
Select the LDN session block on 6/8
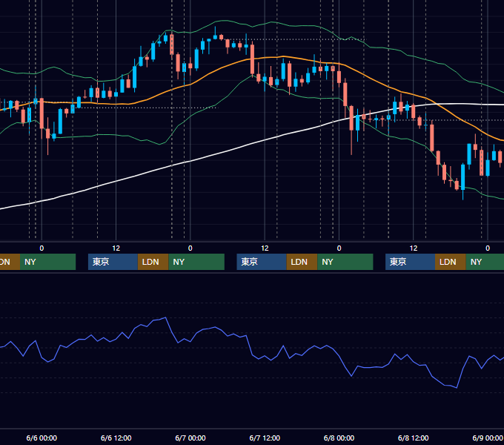451,262
